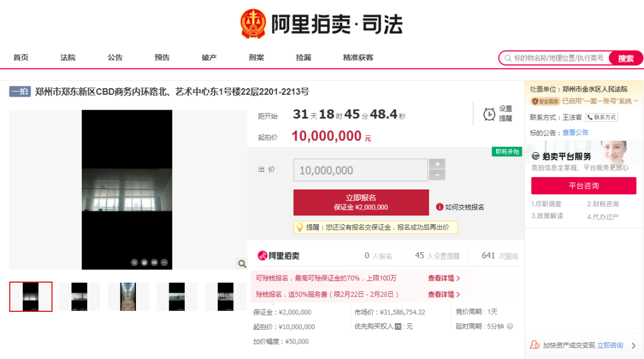Open the 查看公告 link
This screenshot has width=644, height=359.
coord(575,132)
